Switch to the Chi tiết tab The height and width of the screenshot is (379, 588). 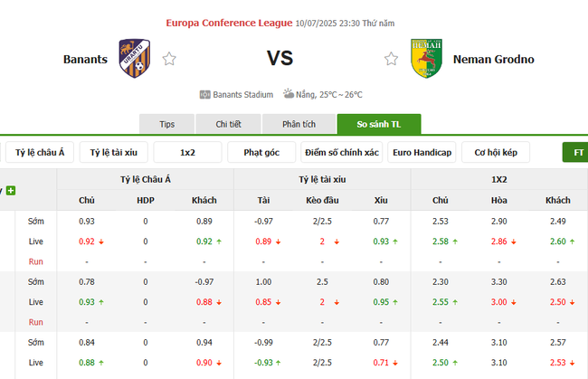tap(229, 124)
